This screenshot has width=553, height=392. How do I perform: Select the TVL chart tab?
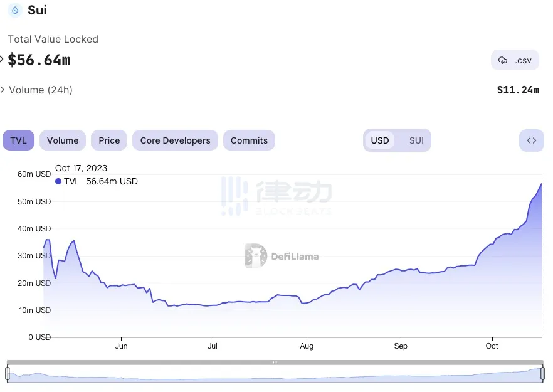point(19,140)
